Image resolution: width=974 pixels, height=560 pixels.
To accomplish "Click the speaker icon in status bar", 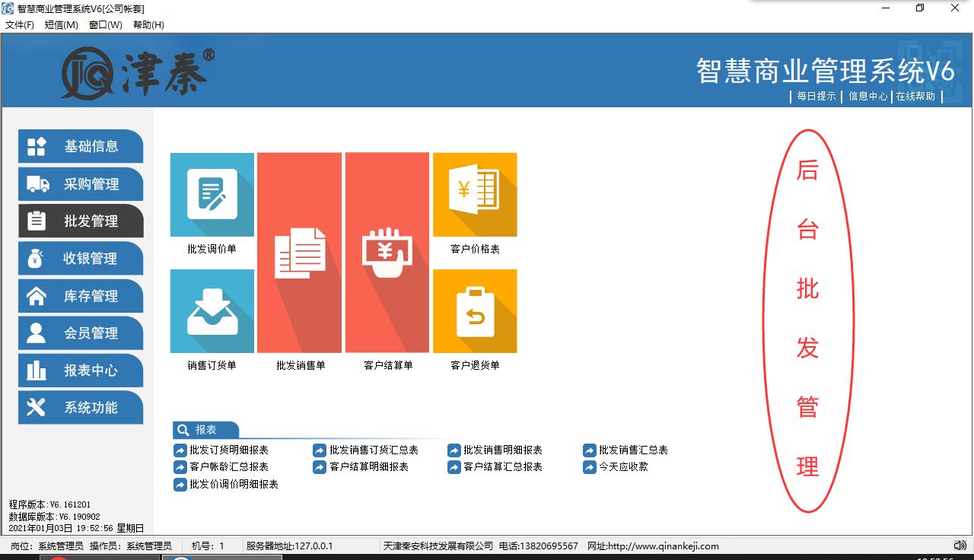I will (960, 546).
